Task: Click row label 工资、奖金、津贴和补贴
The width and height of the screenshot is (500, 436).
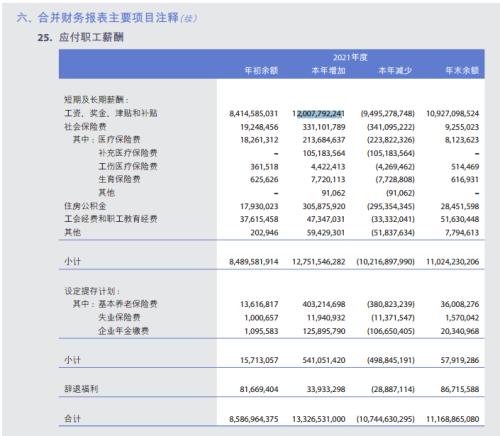Action: [x=111, y=113]
